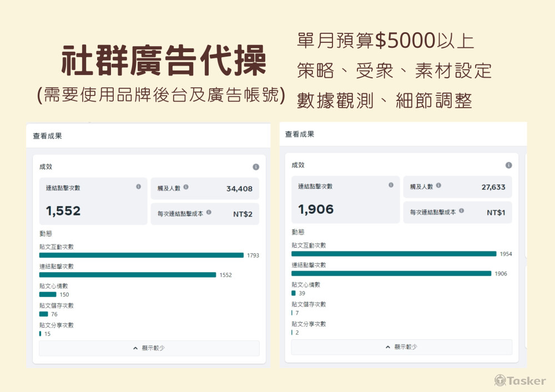Click info icon beside 觸及人數 showing 27,633
The height and width of the screenshot is (392, 555).
(438, 185)
